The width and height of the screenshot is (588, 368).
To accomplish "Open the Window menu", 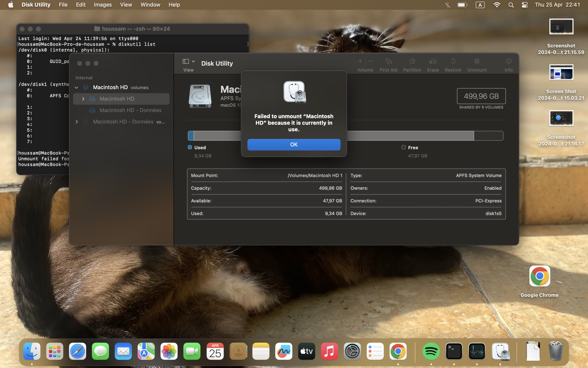I will point(150,5).
